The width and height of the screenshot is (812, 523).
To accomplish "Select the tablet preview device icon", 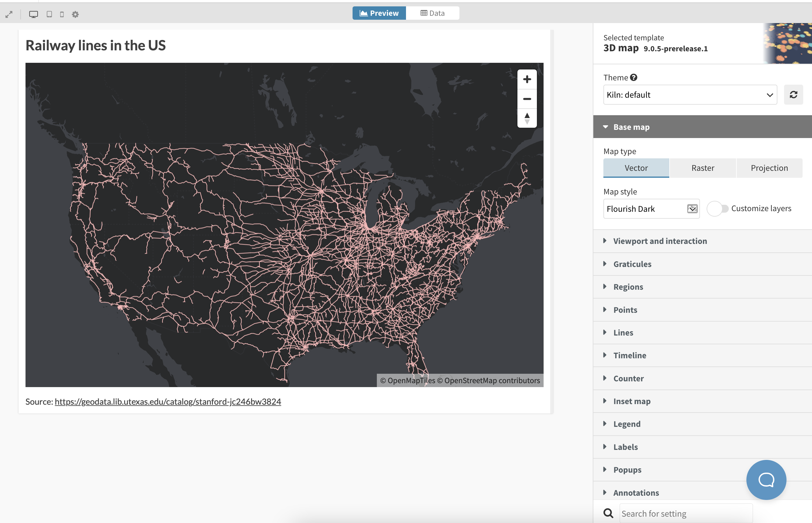I will click(49, 14).
